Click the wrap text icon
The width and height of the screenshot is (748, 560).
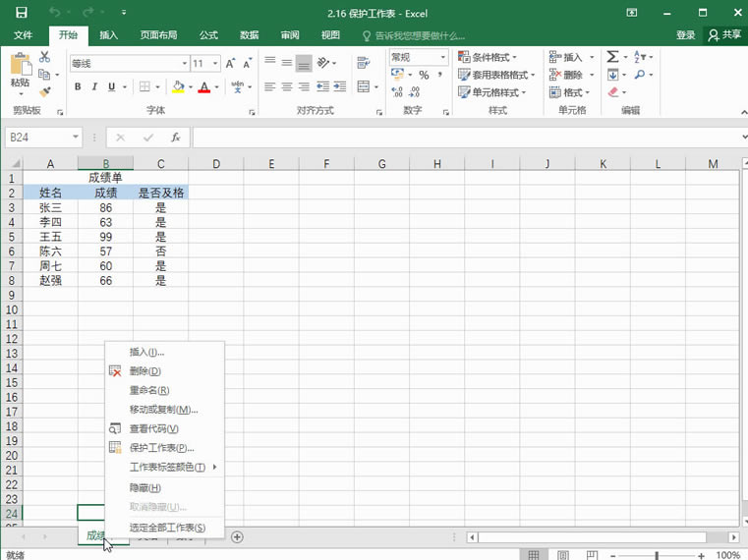364,62
